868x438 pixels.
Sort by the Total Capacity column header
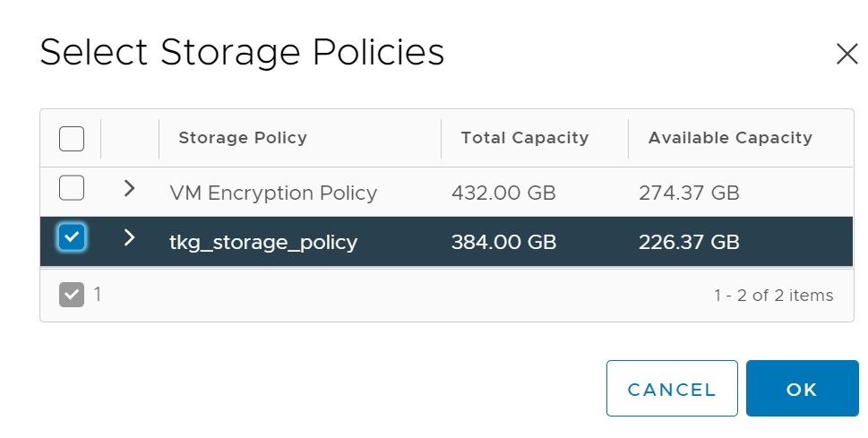(524, 138)
